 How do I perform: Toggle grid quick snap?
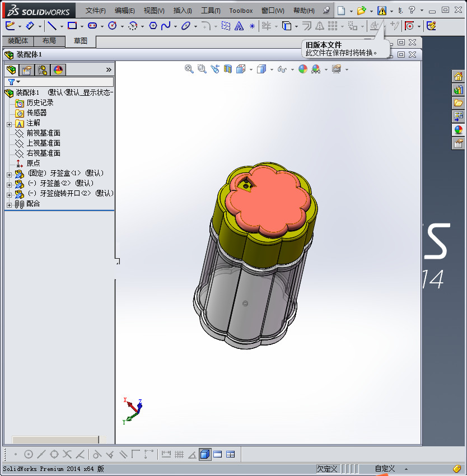(179, 454)
